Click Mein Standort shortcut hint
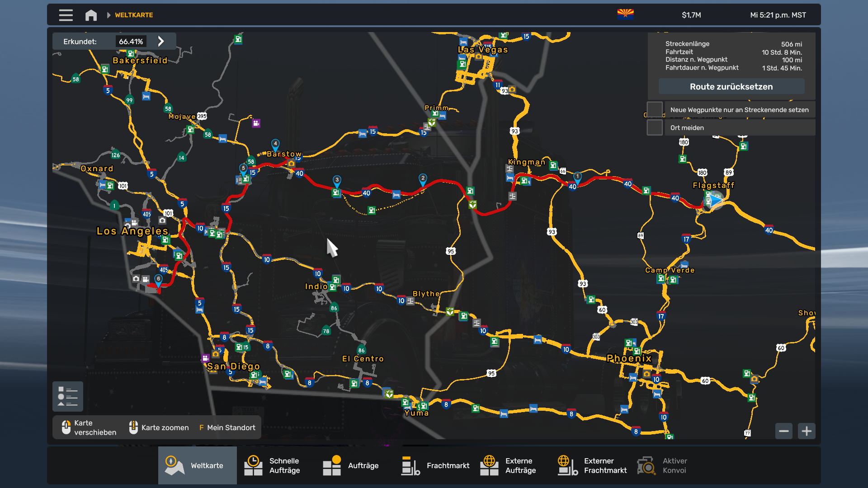Image resolution: width=868 pixels, height=488 pixels. tap(227, 427)
